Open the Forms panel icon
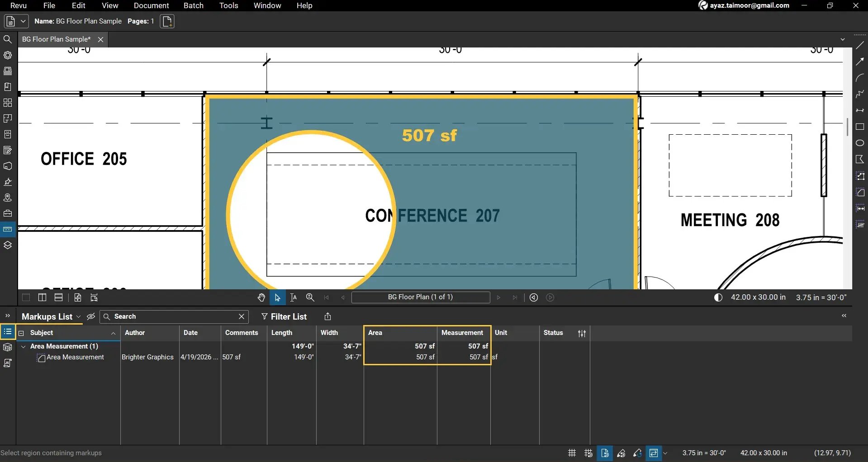 tap(8, 150)
